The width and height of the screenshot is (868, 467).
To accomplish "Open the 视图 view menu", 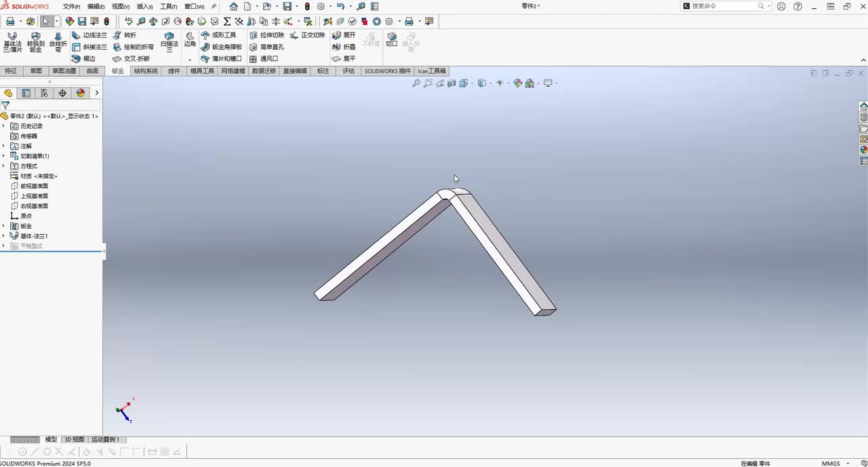I will click(x=121, y=6).
